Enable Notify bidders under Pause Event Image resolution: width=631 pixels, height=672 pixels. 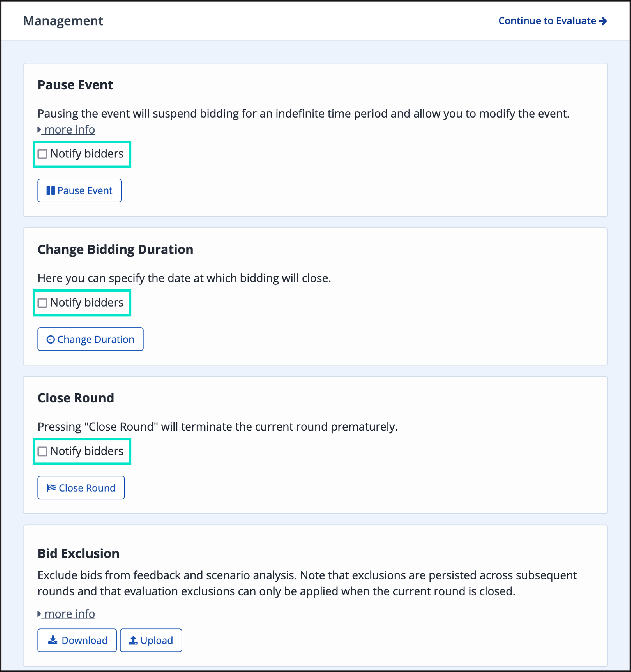click(x=42, y=154)
